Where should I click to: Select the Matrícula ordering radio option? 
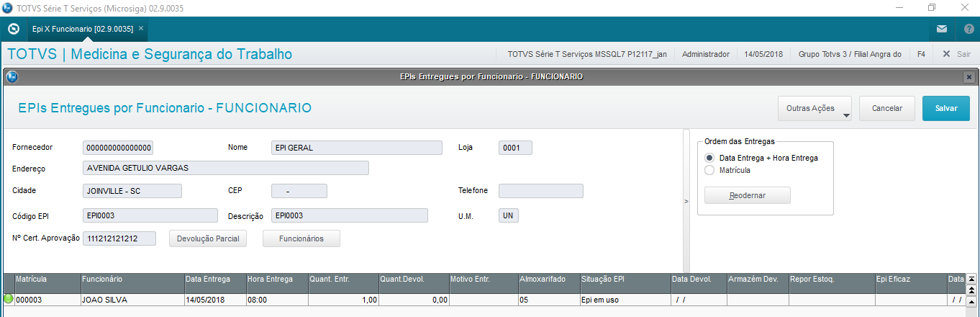(x=709, y=171)
